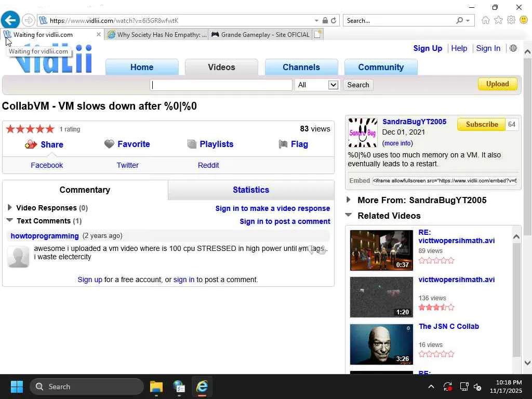This screenshot has width=532, height=399.
Task: Open the 'All' search category dropdown
Action: (317, 85)
